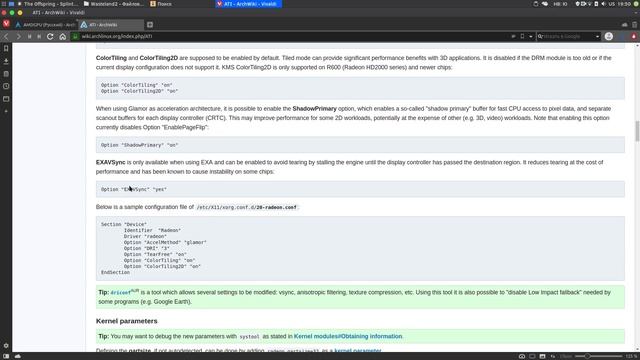
Task: Toggle images display icon in status bar
Action: tap(542, 356)
